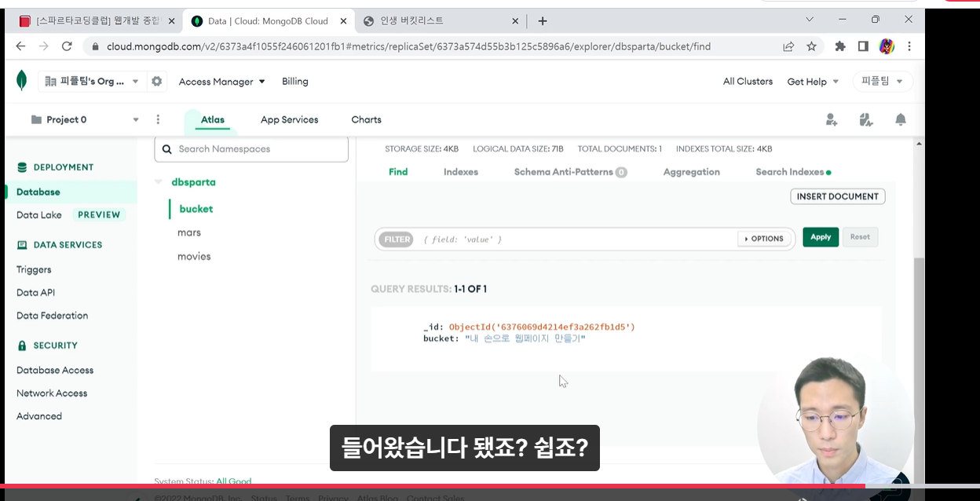Screen dimensions: 980x501
Task: Open the Charts tab
Action: tap(366, 119)
